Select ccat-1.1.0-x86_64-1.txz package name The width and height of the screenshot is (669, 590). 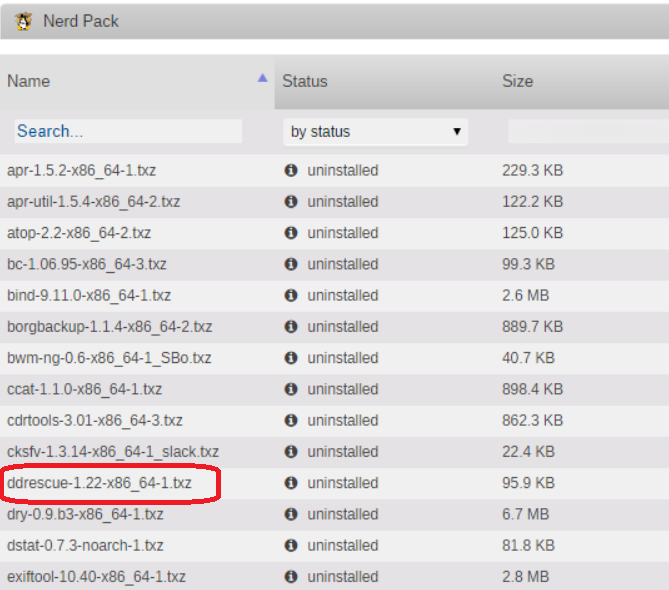[84, 389]
